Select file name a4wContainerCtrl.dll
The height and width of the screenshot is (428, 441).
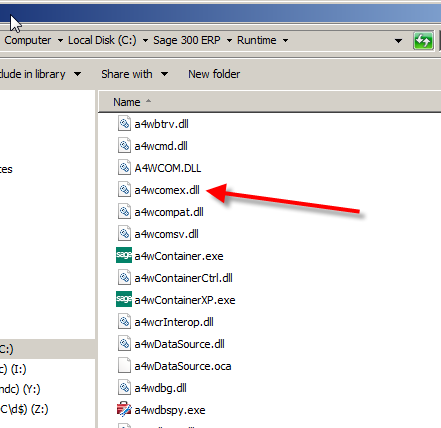183,278
